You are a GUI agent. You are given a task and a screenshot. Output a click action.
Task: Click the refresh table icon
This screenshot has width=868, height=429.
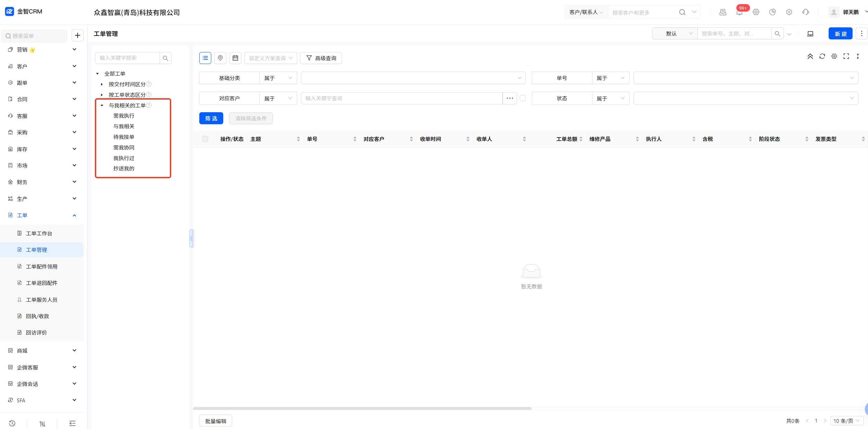pos(822,56)
